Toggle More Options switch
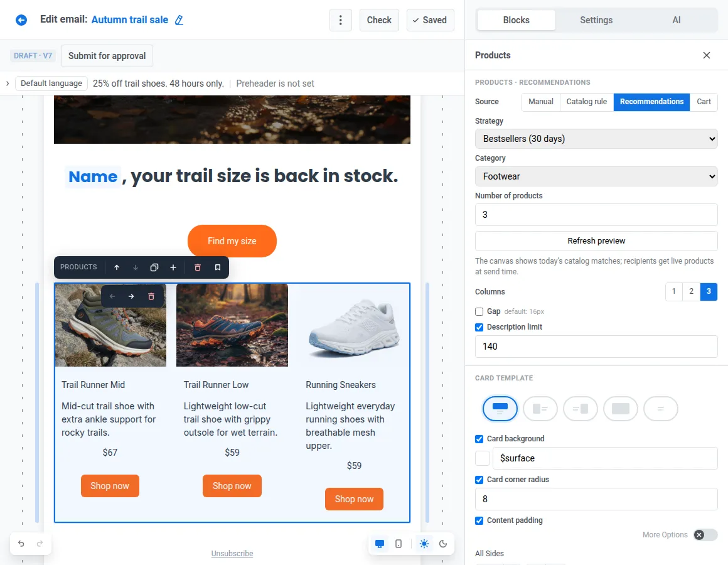 coord(705,535)
